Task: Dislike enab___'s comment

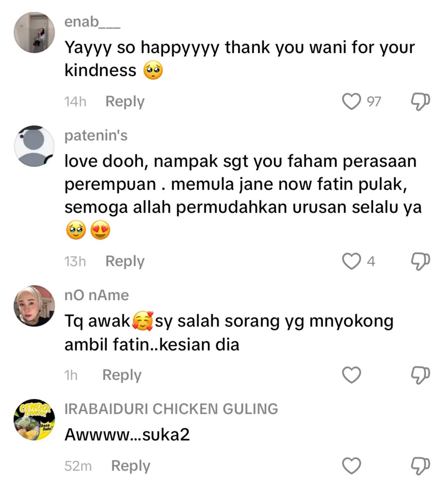Action: [x=420, y=101]
